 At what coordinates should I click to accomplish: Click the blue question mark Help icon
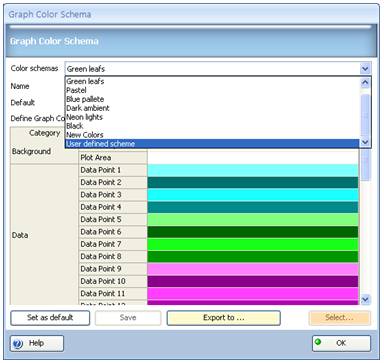19,343
